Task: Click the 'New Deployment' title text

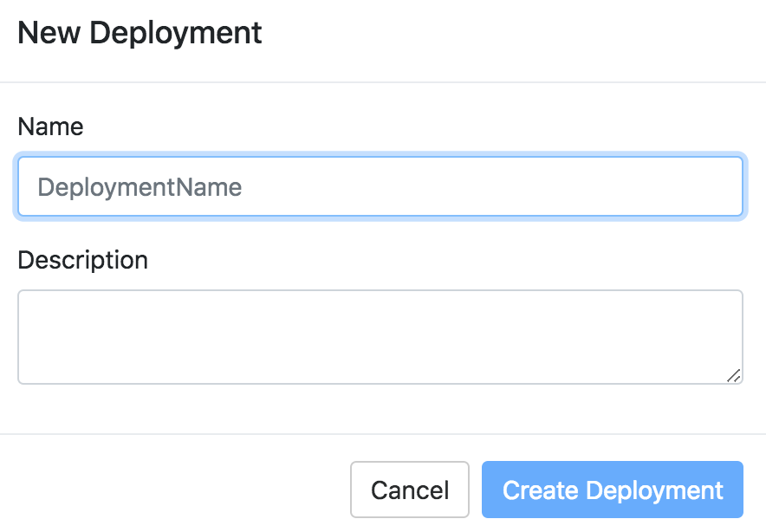Action: click(140, 33)
